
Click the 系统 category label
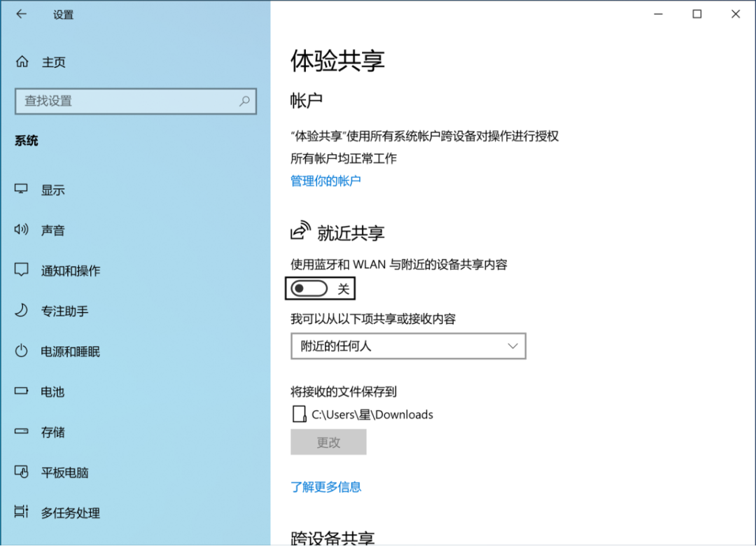click(27, 141)
